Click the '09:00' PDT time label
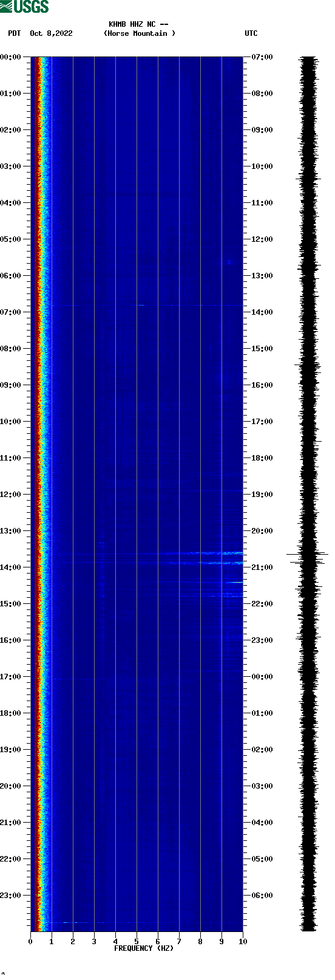The height and width of the screenshot is (980, 335). (x=11, y=385)
